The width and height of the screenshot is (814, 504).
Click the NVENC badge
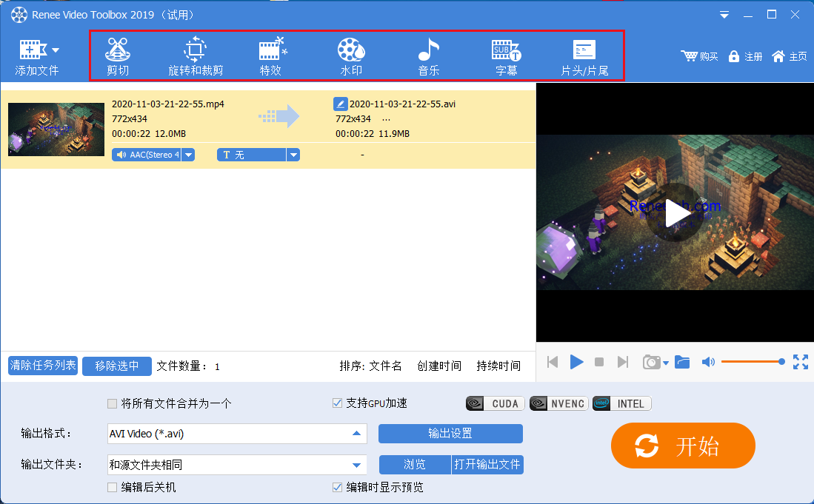pos(559,403)
